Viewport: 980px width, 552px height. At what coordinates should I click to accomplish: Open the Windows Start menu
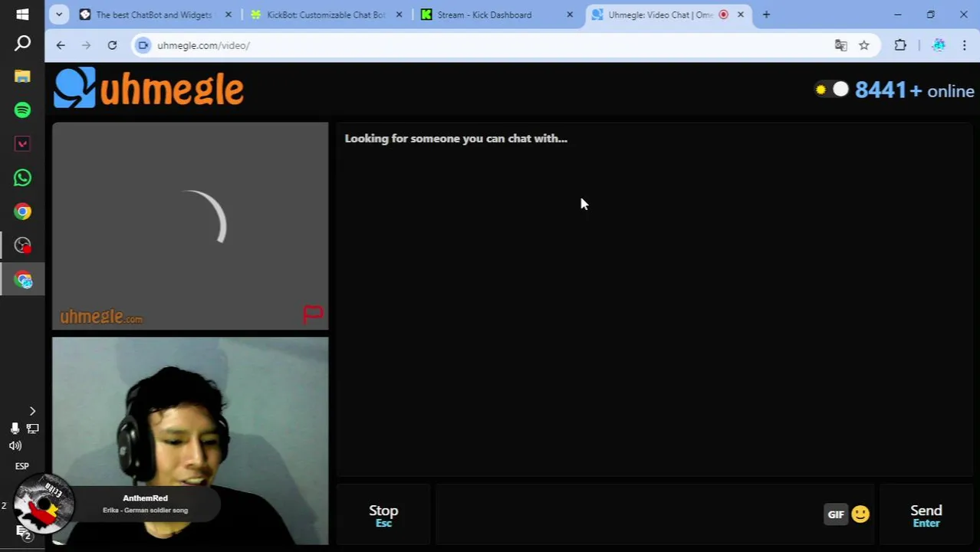[x=22, y=14]
